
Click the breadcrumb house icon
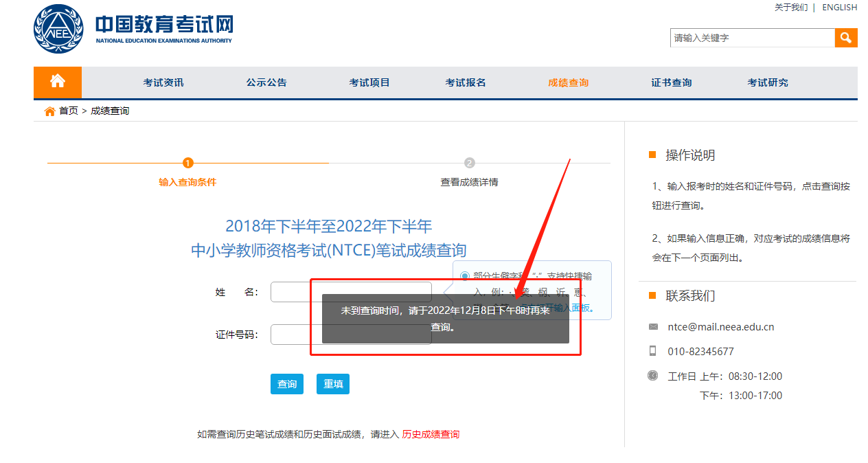(50, 111)
